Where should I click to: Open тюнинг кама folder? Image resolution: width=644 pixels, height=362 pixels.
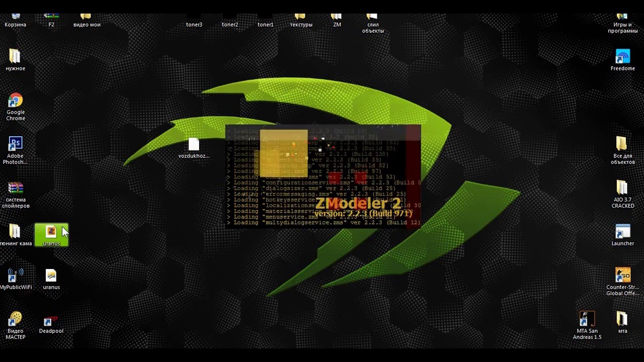pos(15,235)
